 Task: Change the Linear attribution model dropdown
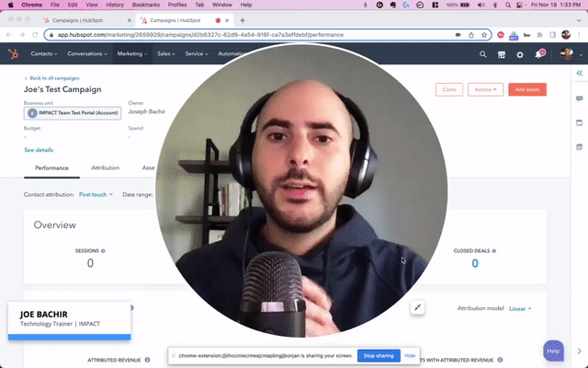[520, 309]
